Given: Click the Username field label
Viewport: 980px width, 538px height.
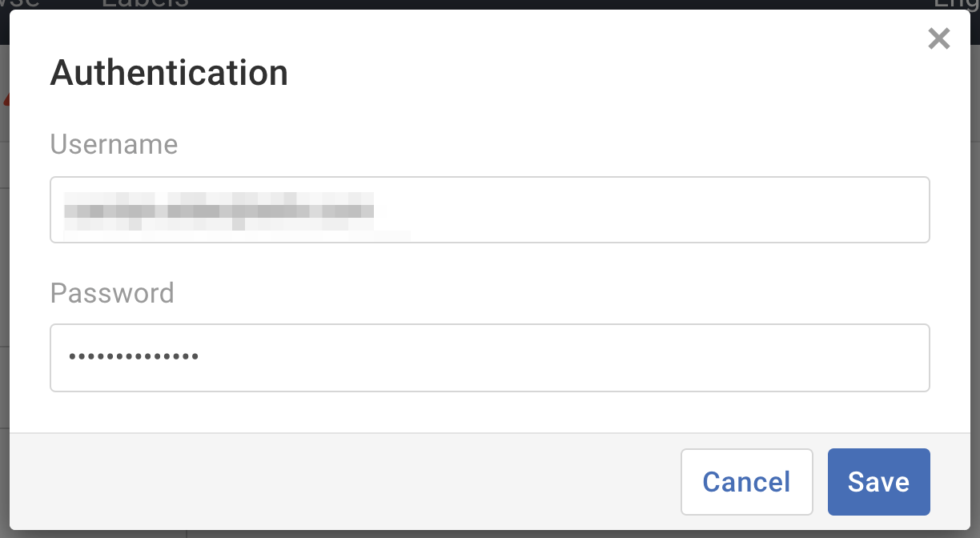Looking at the screenshot, I should (113, 145).
